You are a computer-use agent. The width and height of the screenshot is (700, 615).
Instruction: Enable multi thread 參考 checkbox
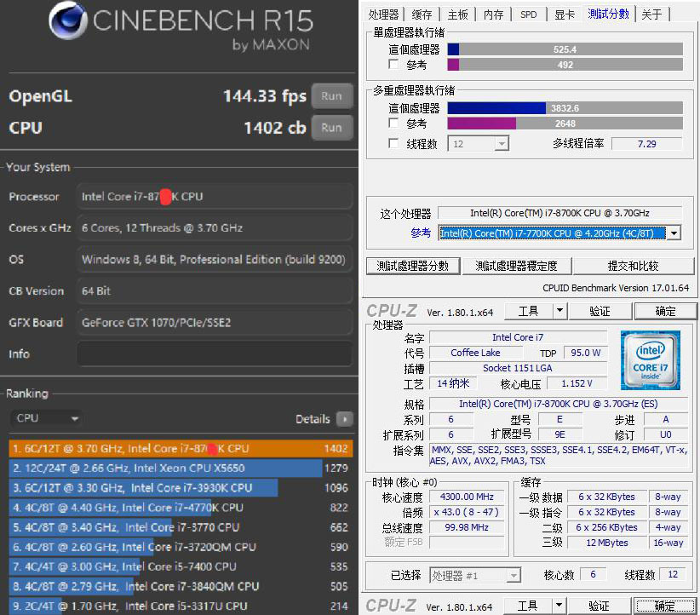click(393, 123)
